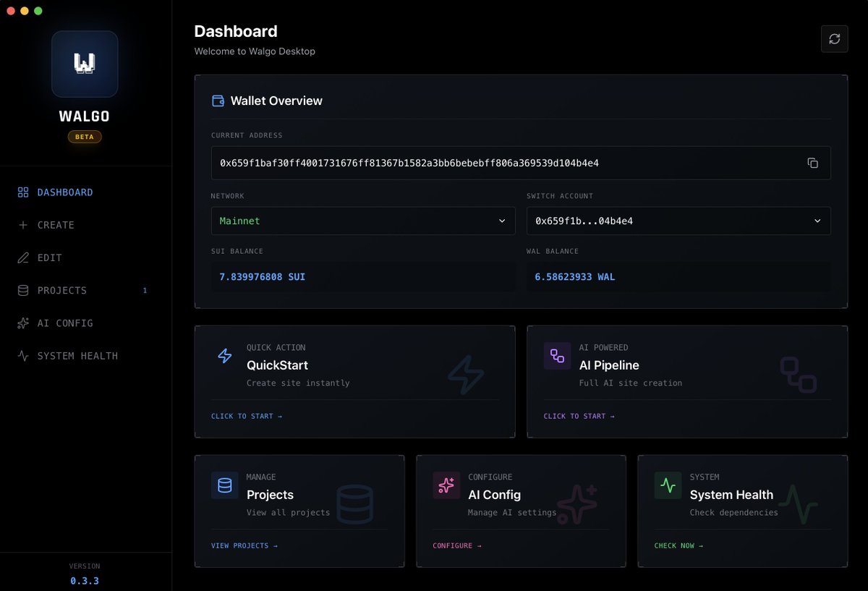Copy the current wallet address

tap(812, 163)
